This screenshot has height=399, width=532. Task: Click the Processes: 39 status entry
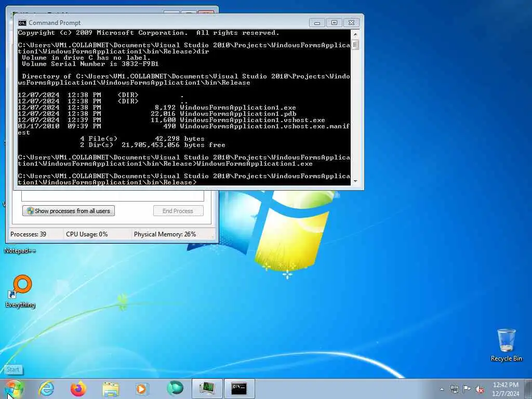(x=29, y=234)
